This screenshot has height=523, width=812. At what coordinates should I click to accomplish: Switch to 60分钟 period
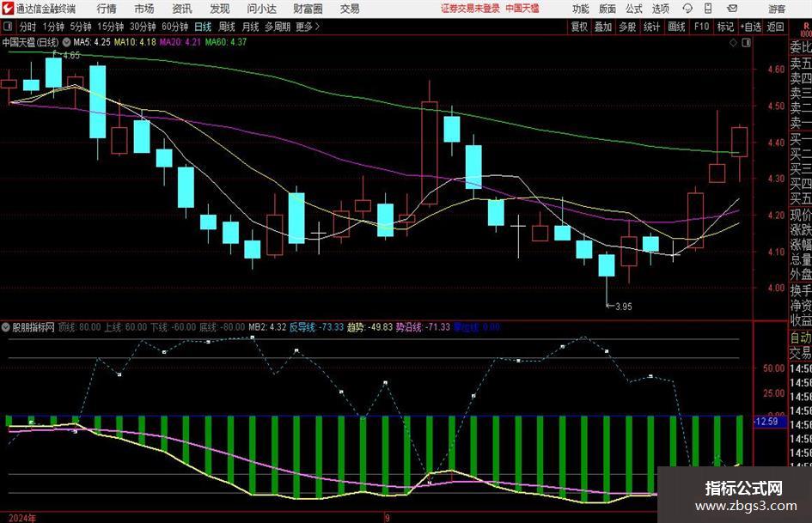coord(174,27)
